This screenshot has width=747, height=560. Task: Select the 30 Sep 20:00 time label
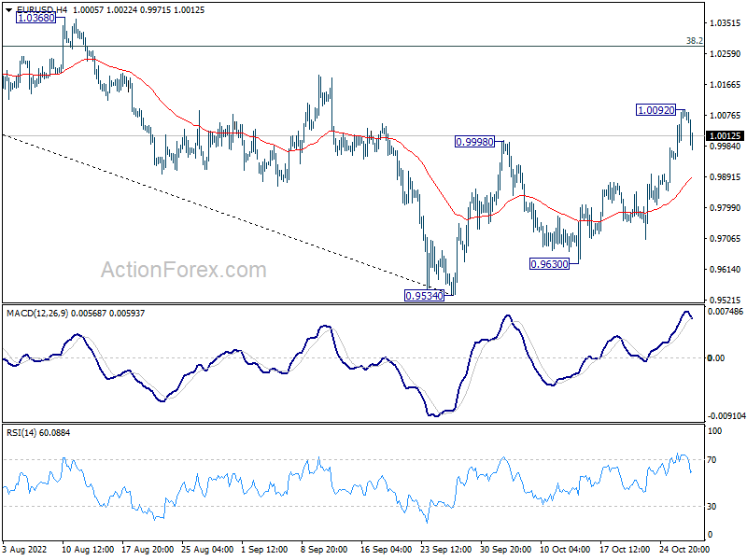click(505, 550)
